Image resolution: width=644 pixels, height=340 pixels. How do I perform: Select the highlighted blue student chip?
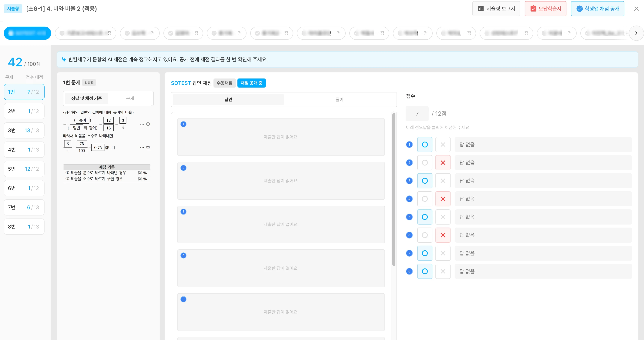tap(28, 33)
